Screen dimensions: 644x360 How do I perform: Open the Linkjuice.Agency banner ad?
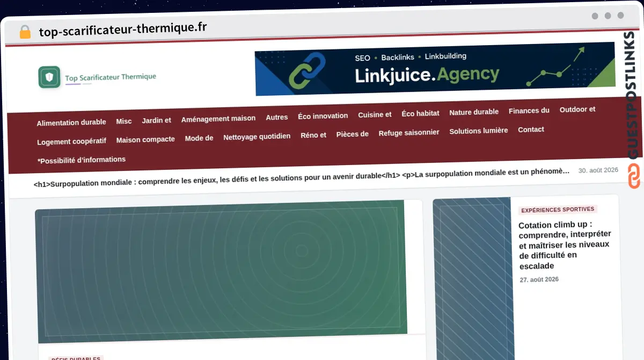(x=435, y=69)
